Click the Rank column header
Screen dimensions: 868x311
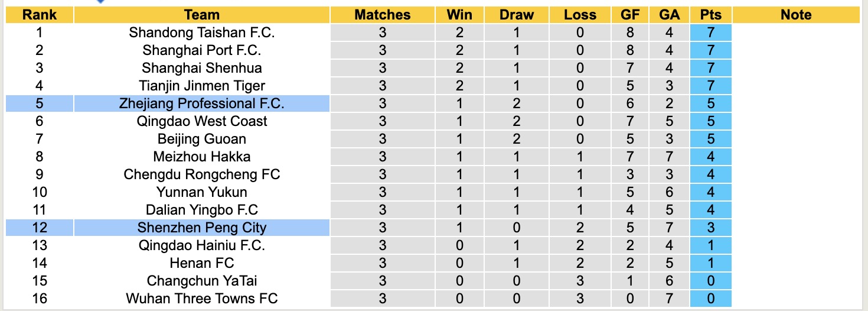40,15
